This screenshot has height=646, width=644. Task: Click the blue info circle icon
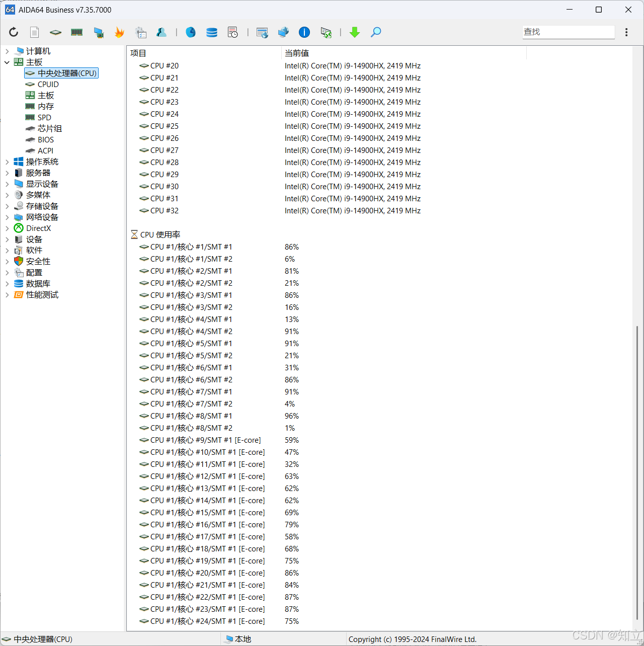click(x=304, y=32)
